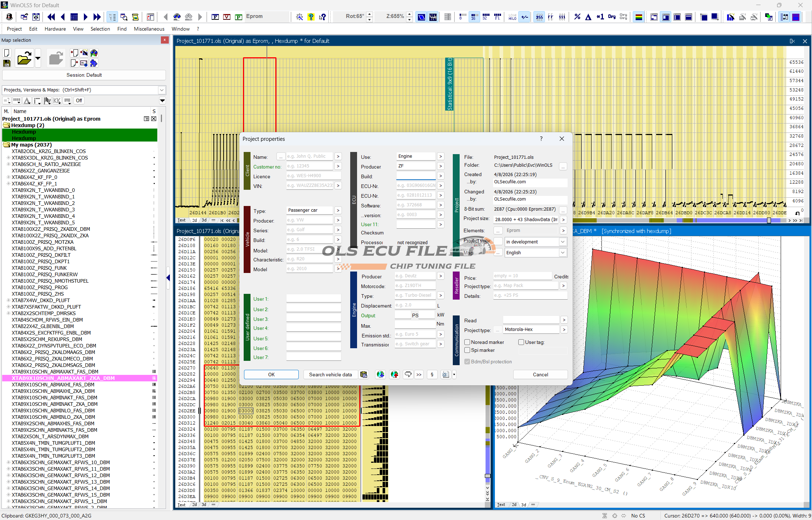812x520 pixels.
Task: Tick the User tag checkbox
Action: click(521, 342)
